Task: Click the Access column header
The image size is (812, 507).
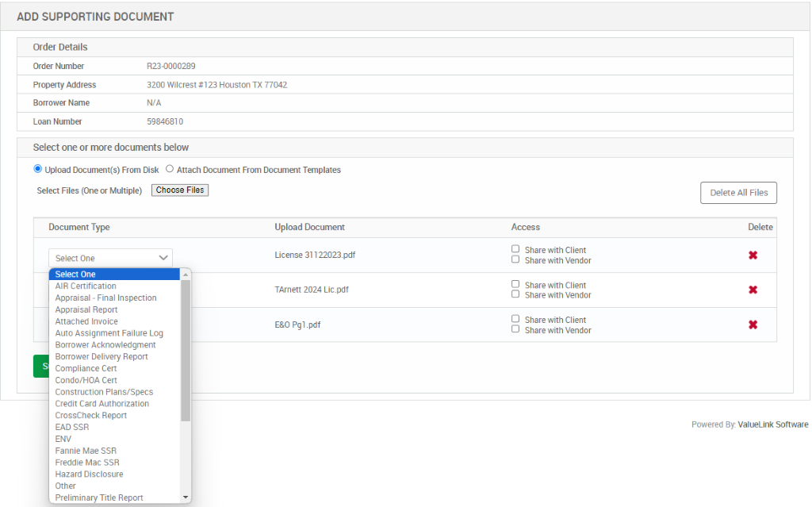Action: point(525,227)
